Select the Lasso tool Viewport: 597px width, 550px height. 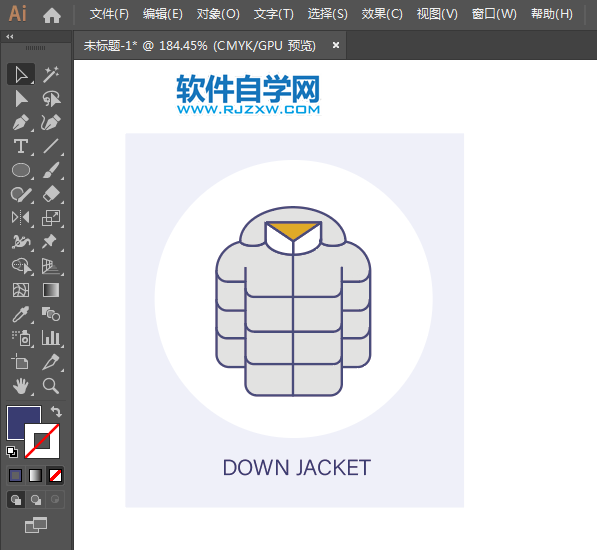coord(51,99)
